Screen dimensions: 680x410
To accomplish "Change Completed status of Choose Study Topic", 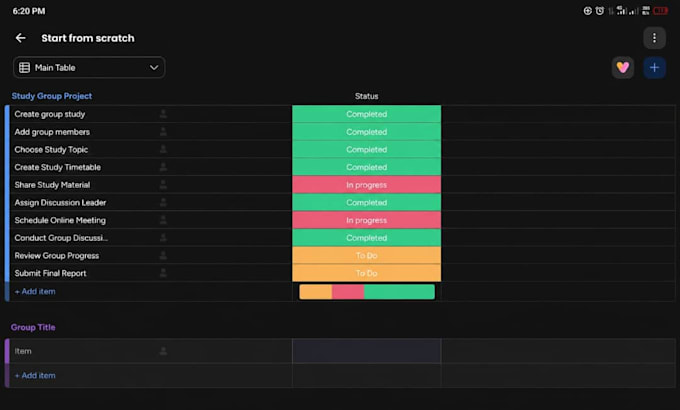I will tap(366, 149).
